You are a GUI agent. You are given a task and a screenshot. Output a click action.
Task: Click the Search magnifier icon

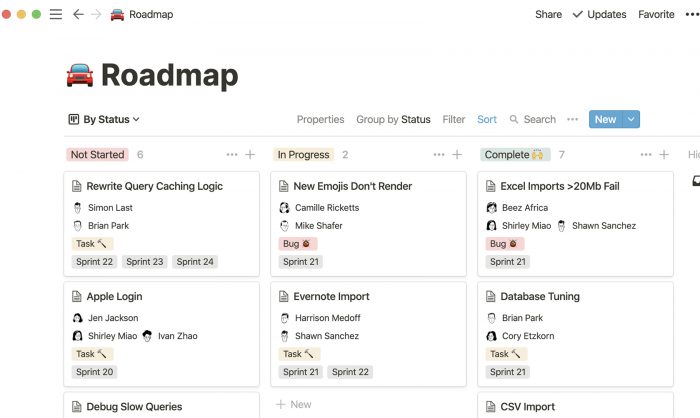pyautogui.click(x=514, y=119)
